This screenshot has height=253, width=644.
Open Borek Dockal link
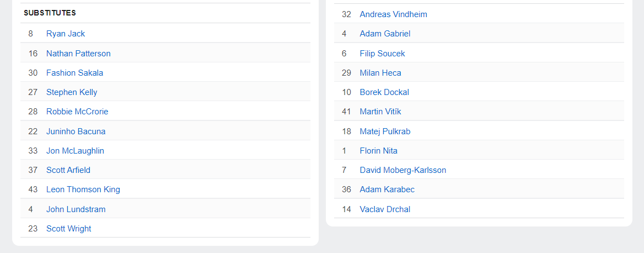pos(384,92)
